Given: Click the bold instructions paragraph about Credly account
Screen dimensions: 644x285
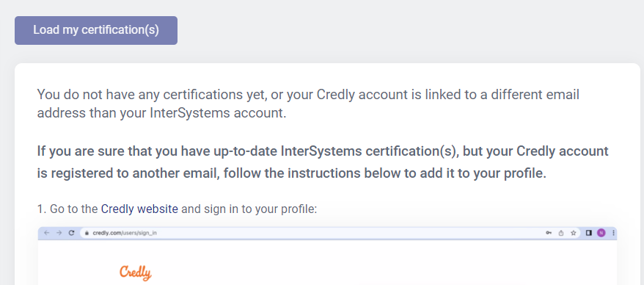Looking at the screenshot, I should pos(323,162).
